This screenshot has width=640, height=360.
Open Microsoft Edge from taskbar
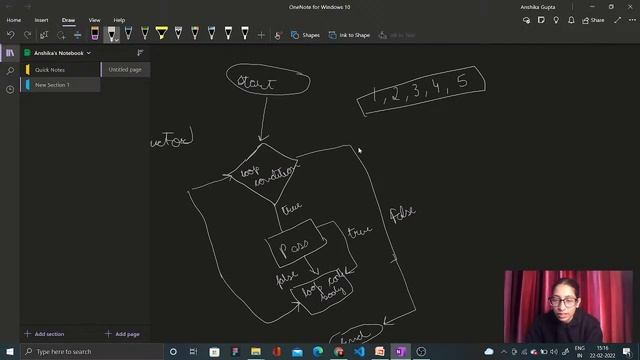(318, 351)
